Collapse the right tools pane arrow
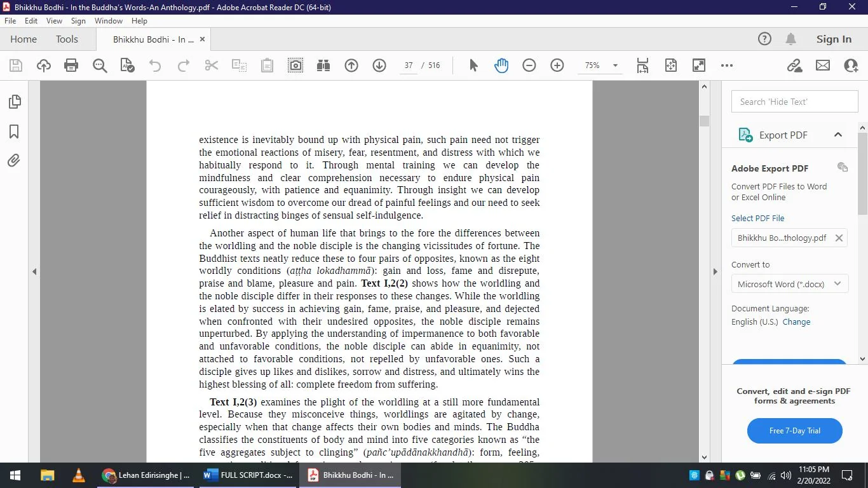Viewport: 868px width, 488px height. pyautogui.click(x=715, y=271)
